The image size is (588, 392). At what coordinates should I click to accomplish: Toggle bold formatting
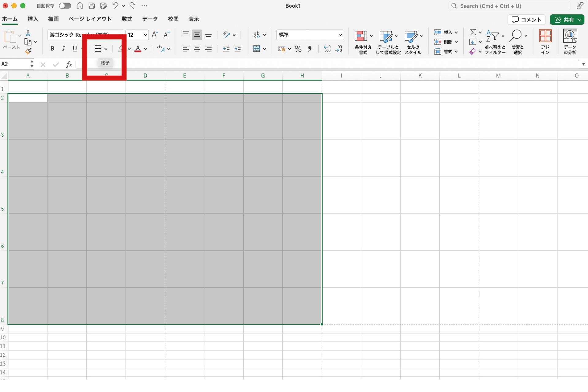click(52, 49)
